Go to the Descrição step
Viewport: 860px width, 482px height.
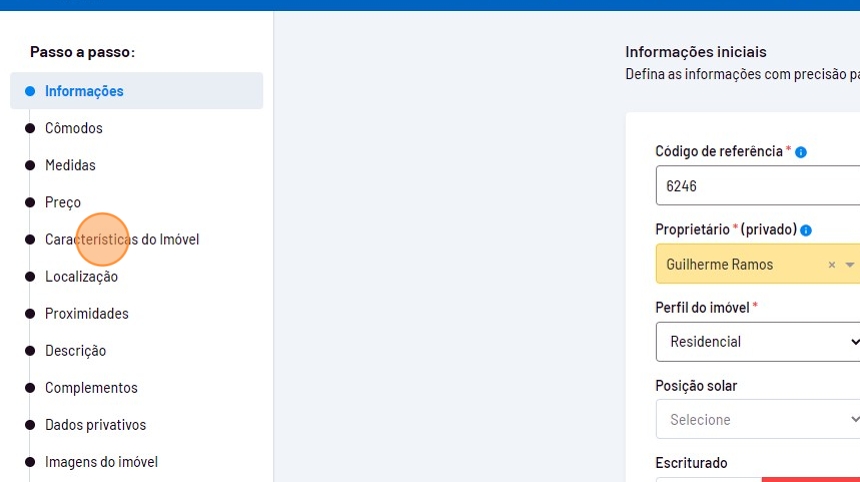(75, 351)
